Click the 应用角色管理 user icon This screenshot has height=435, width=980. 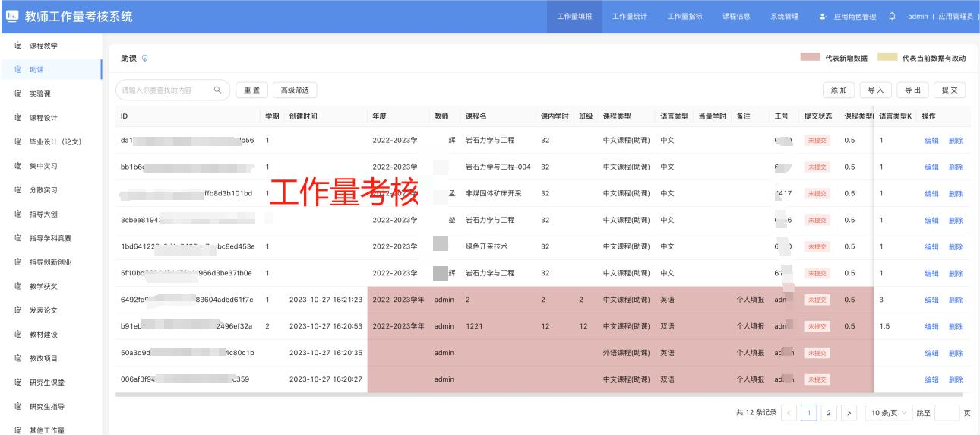[824, 17]
